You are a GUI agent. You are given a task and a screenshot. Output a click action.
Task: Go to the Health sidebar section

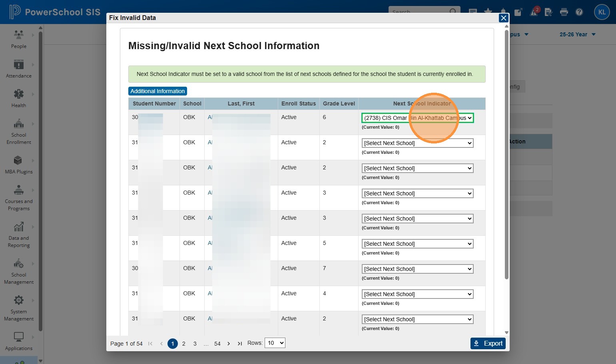click(19, 98)
